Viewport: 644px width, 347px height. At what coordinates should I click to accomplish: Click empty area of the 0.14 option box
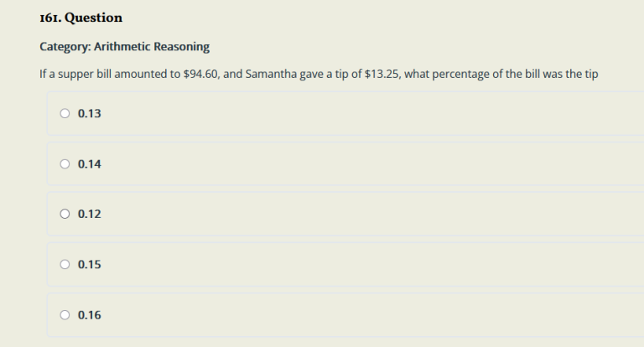pyautogui.click(x=377, y=164)
